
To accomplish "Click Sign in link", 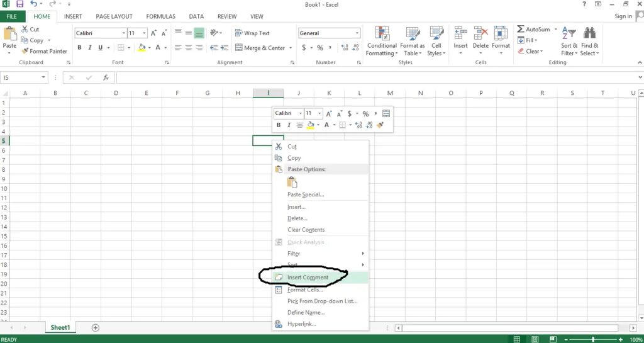I will coord(623,16).
